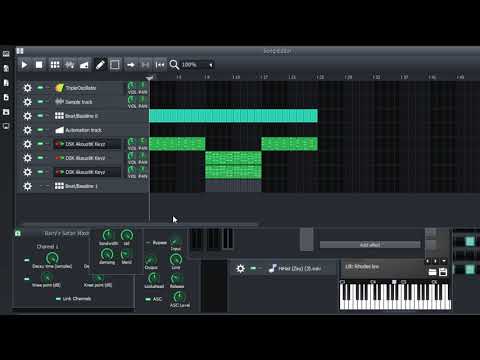
Task: Play a key on the piano keyboard
Action: [x=395, y=297]
